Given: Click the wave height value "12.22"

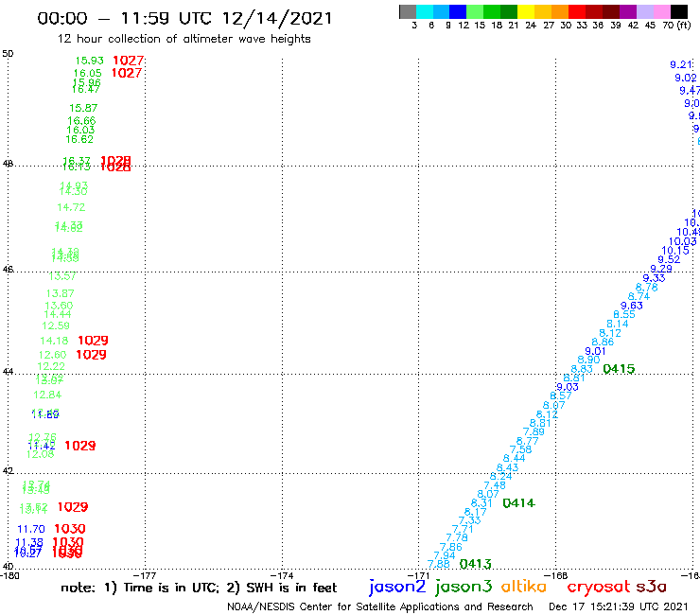Looking at the screenshot, I should click(x=51, y=366).
